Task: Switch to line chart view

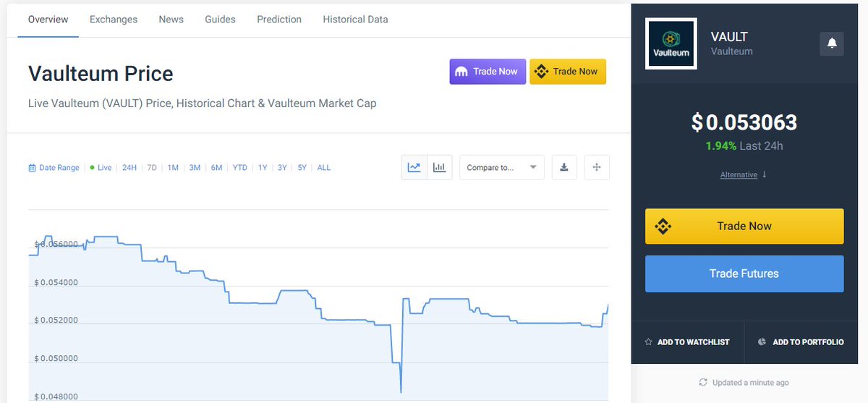Action: (x=414, y=167)
